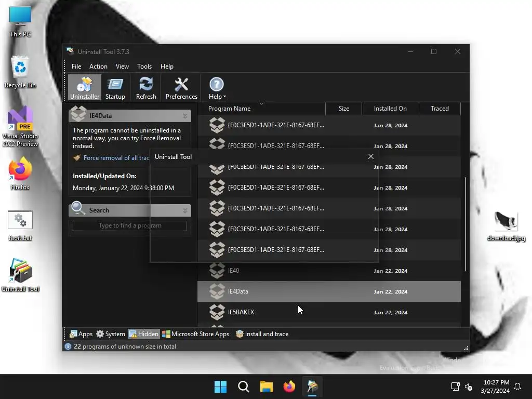The width and height of the screenshot is (532, 399).
Task: Sort by the Traced column
Action: (x=440, y=109)
